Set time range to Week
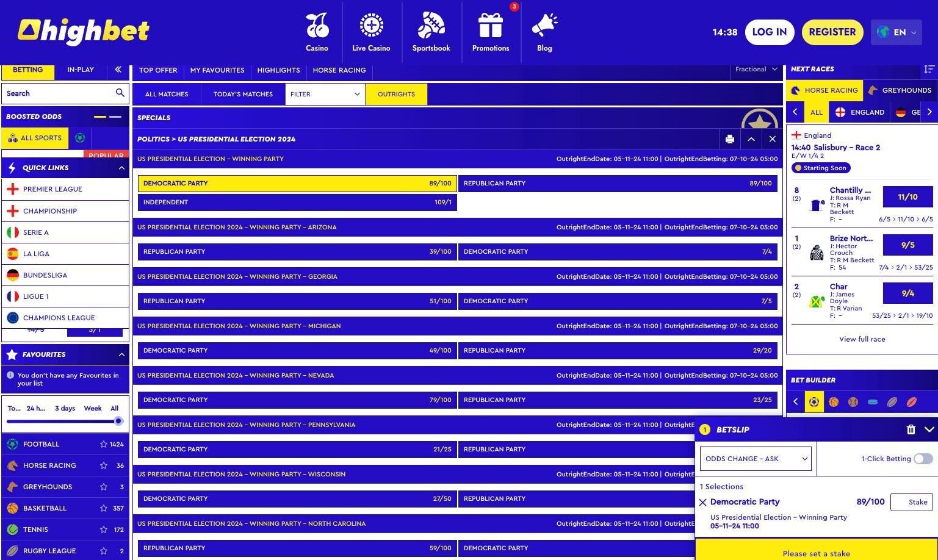Screen dimensions: 938x560 tap(93, 408)
